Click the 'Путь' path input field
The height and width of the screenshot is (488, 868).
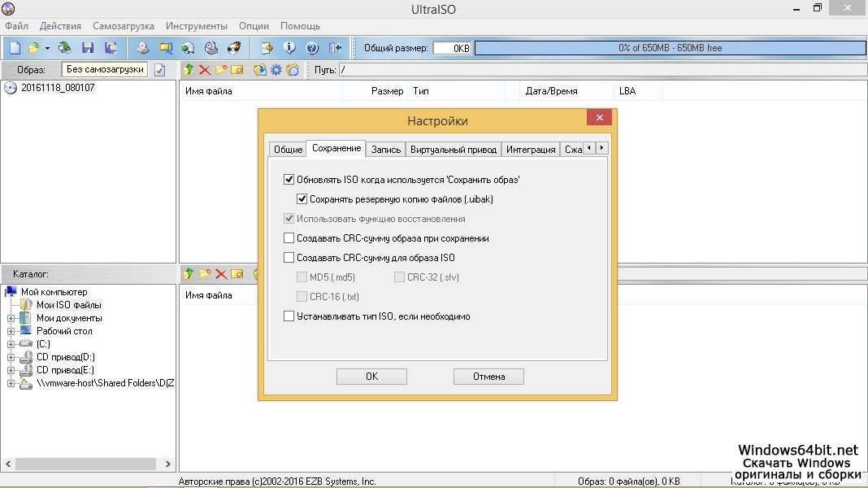click(601, 70)
